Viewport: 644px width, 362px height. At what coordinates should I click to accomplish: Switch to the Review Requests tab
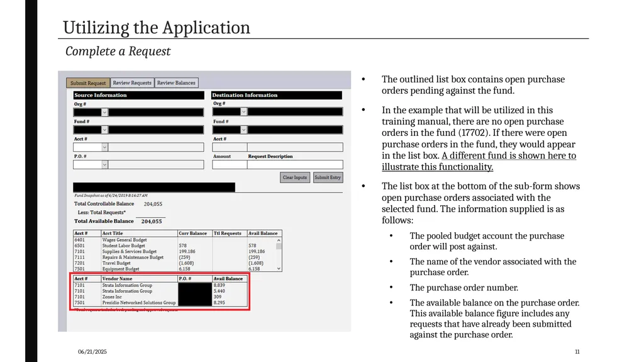tap(132, 83)
